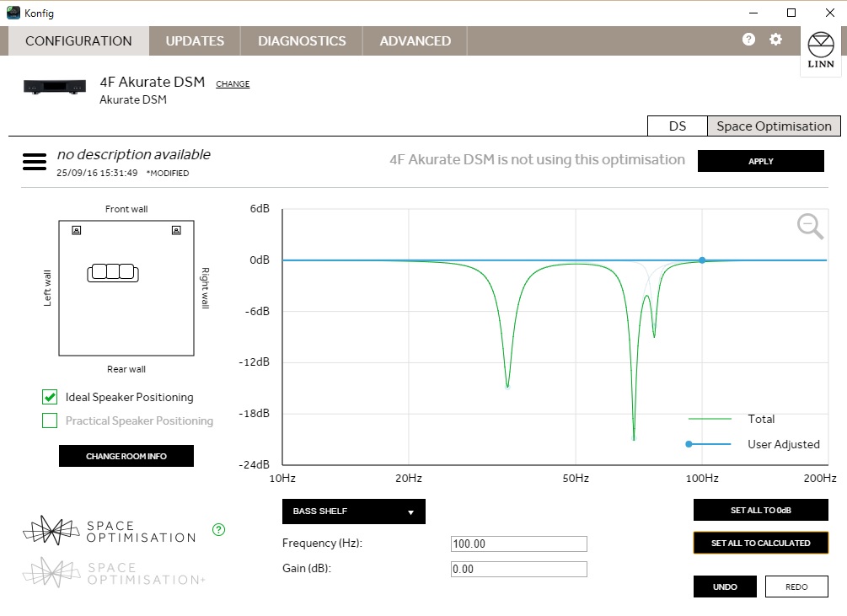Image resolution: width=847 pixels, height=616 pixels.
Task: Maximize the Konfig window
Action: pyautogui.click(x=791, y=13)
